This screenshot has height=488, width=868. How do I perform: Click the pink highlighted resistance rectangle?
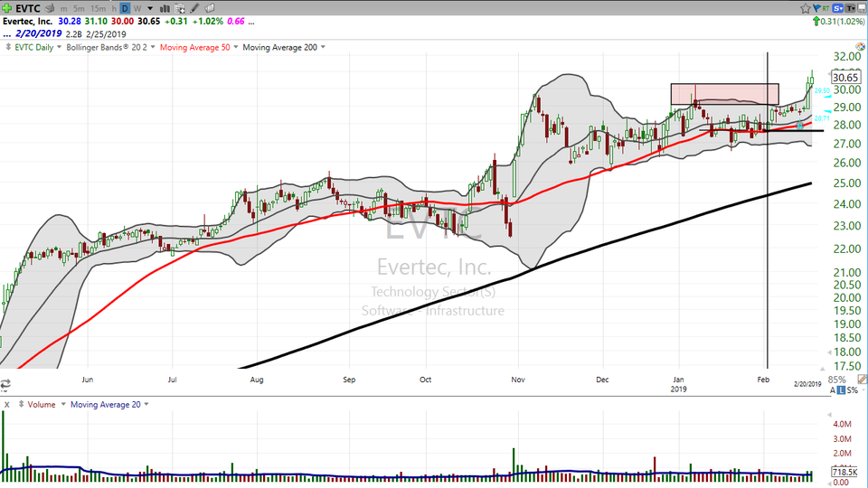(x=724, y=94)
